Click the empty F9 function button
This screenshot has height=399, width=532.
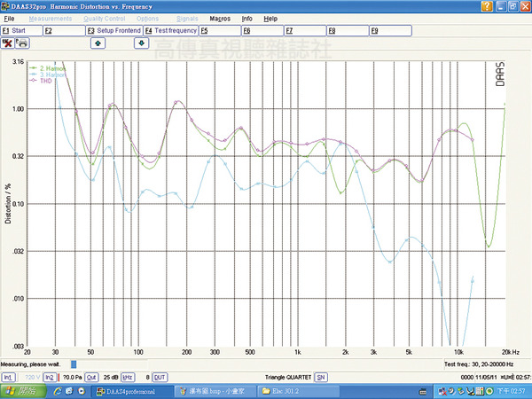pos(390,30)
